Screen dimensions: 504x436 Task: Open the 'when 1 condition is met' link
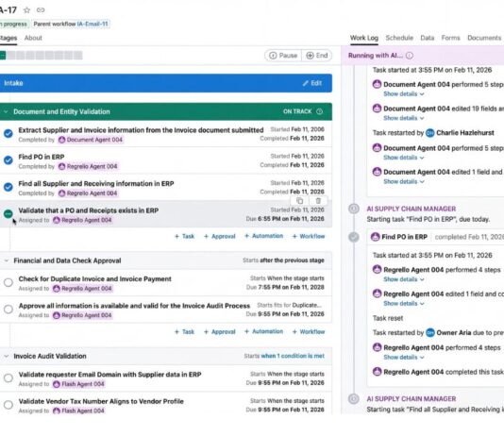293,356
